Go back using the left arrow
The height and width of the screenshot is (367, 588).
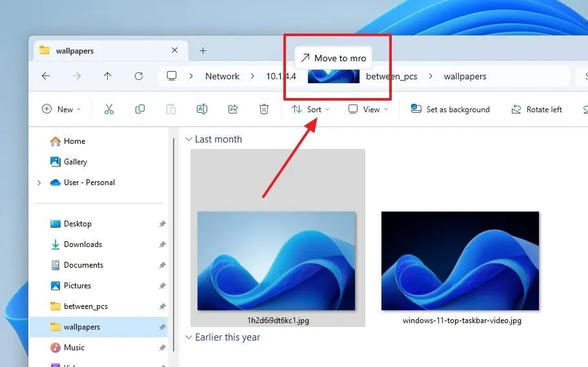click(x=46, y=76)
